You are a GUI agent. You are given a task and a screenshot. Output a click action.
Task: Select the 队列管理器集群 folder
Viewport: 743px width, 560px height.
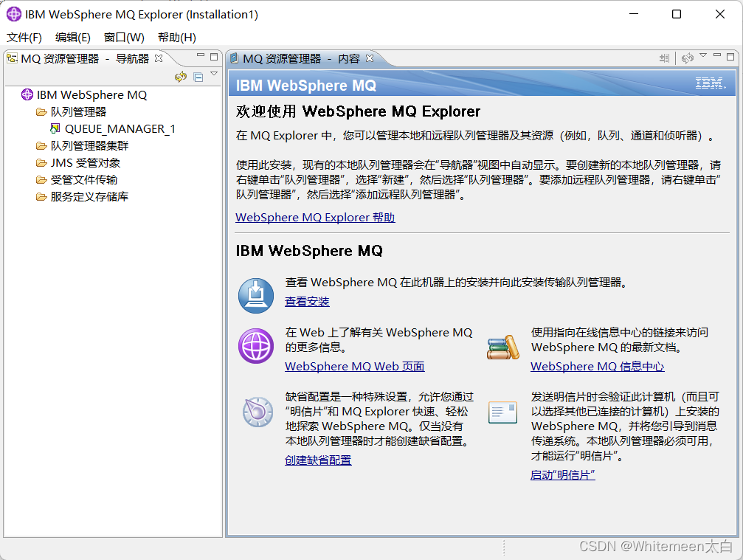click(89, 146)
